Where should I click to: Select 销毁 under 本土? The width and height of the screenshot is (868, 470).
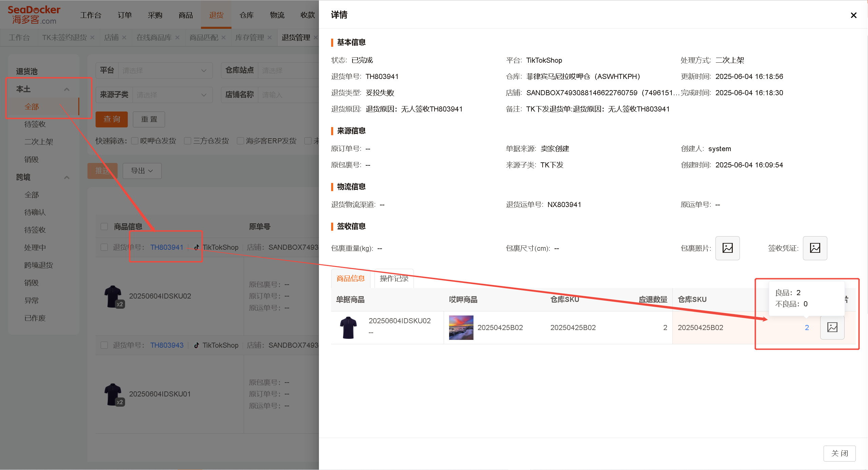point(32,160)
